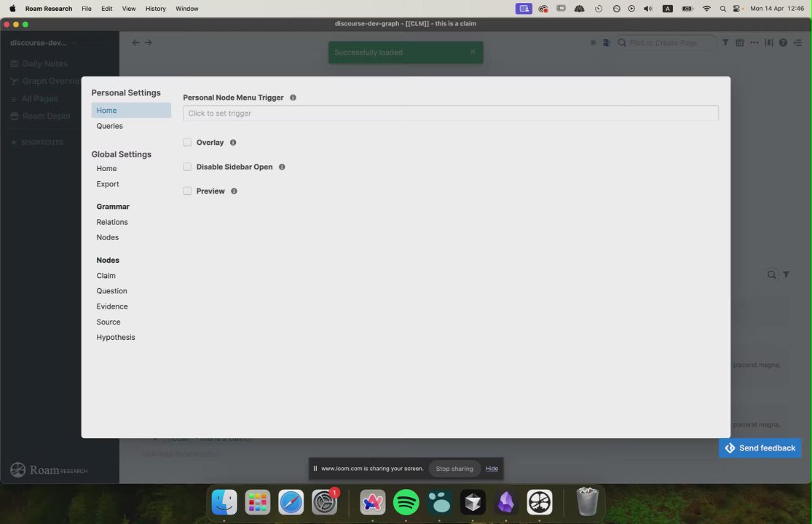Open the Trash in the Dock

coord(587,501)
